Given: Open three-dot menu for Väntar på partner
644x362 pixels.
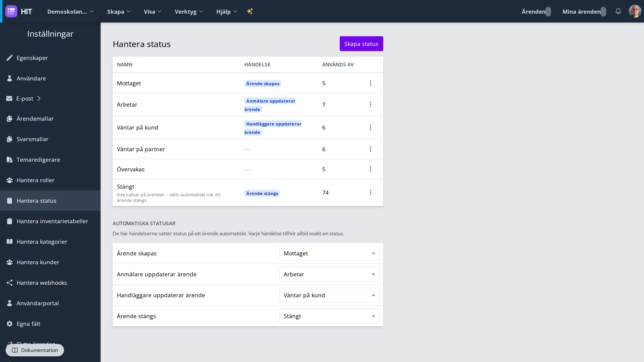Looking at the screenshot, I should pyautogui.click(x=371, y=149).
